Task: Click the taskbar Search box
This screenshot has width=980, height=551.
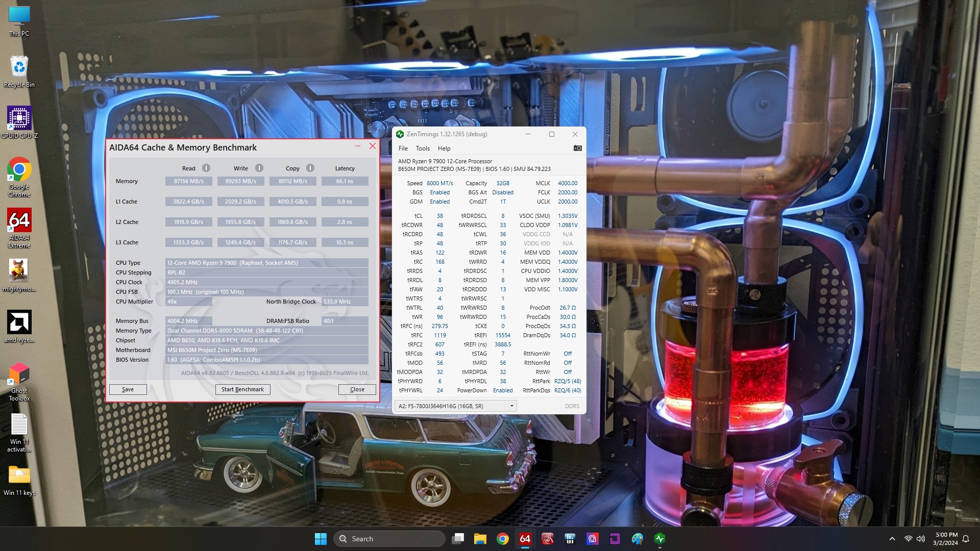Action: (389, 539)
